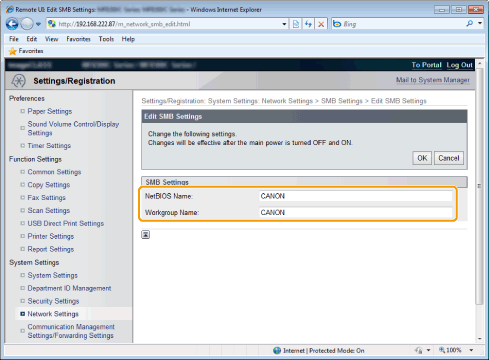Click the Network Settings bullet icon
This screenshot has width=489, height=360.
point(22,314)
